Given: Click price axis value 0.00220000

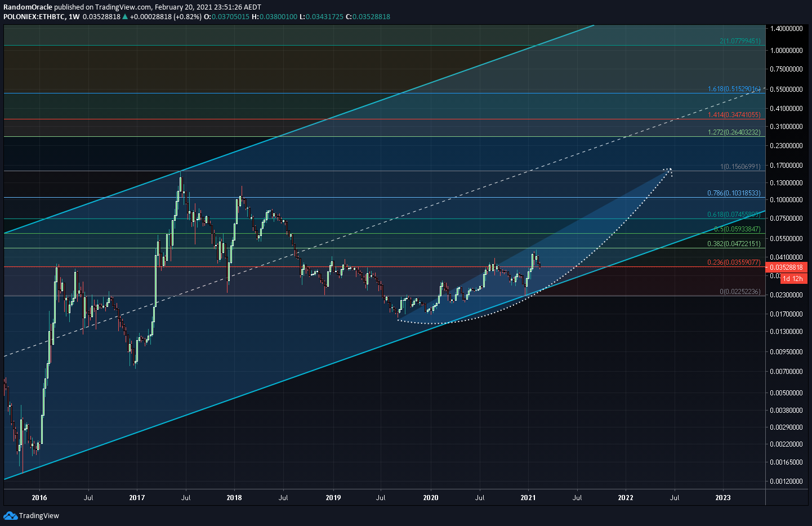Looking at the screenshot, I should coord(786,444).
